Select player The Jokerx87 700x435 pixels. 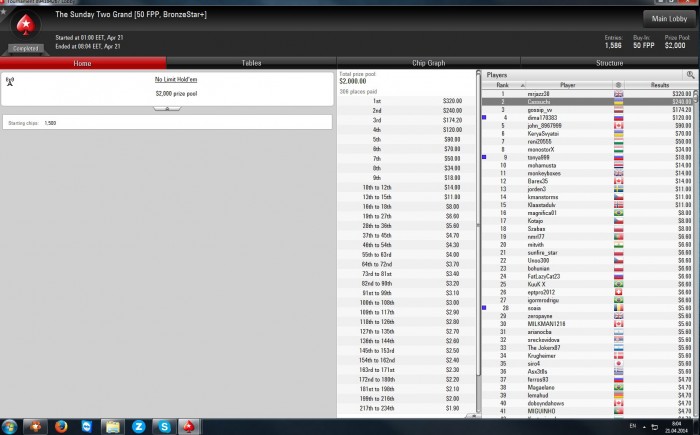click(544, 348)
